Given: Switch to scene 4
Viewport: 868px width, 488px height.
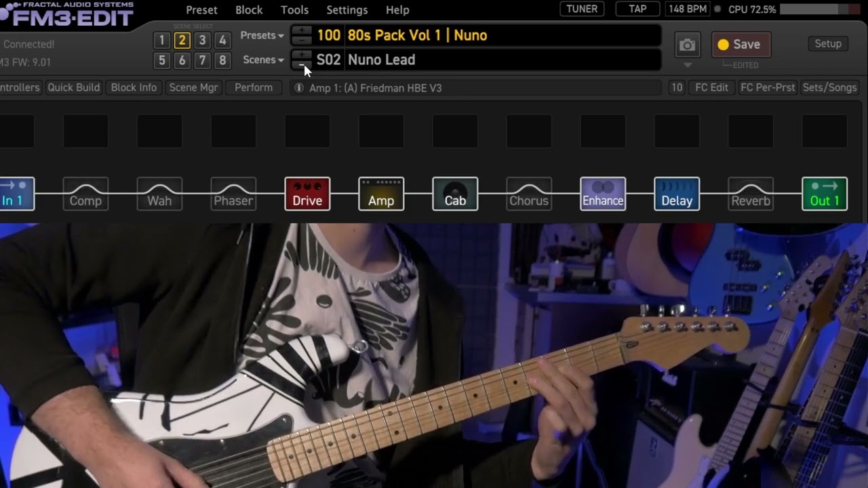Looking at the screenshot, I should pyautogui.click(x=222, y=41).
